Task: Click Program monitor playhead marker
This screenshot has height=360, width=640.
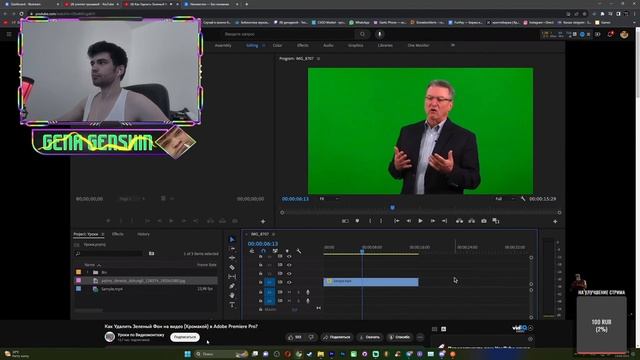Action: click(392, 208)
